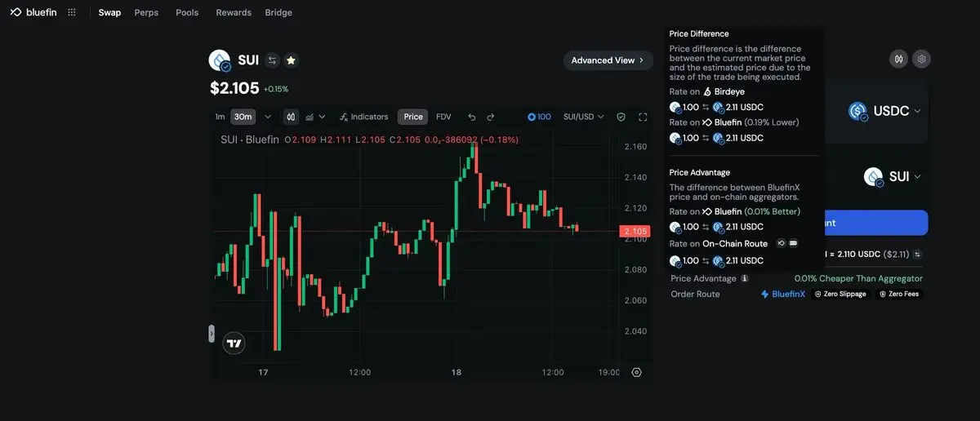Click the Price Difference tooltip heading
The height and width of the screenshot is (421, 980).
(x=699, y=34)
